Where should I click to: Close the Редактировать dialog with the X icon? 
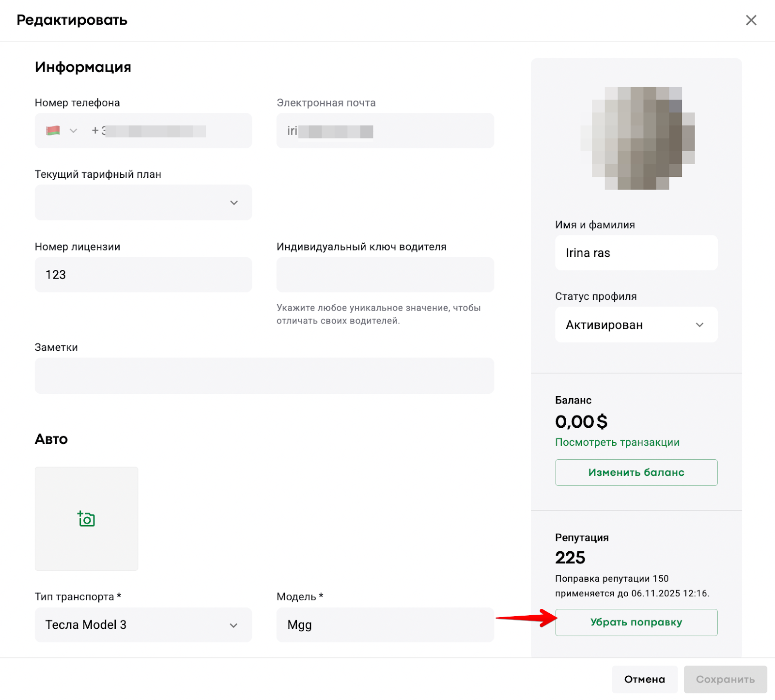coord(751,20)
